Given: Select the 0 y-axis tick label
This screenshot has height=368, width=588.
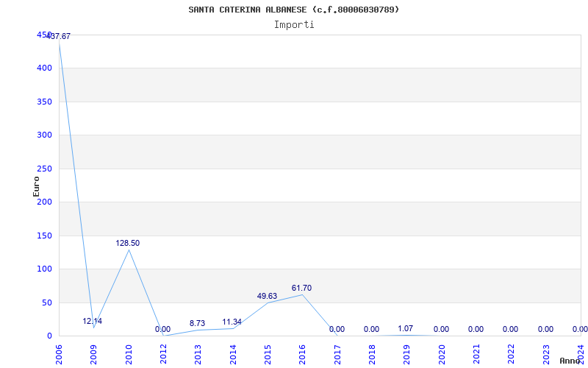Looking at the screenshot, I should [x=49, y=336].
